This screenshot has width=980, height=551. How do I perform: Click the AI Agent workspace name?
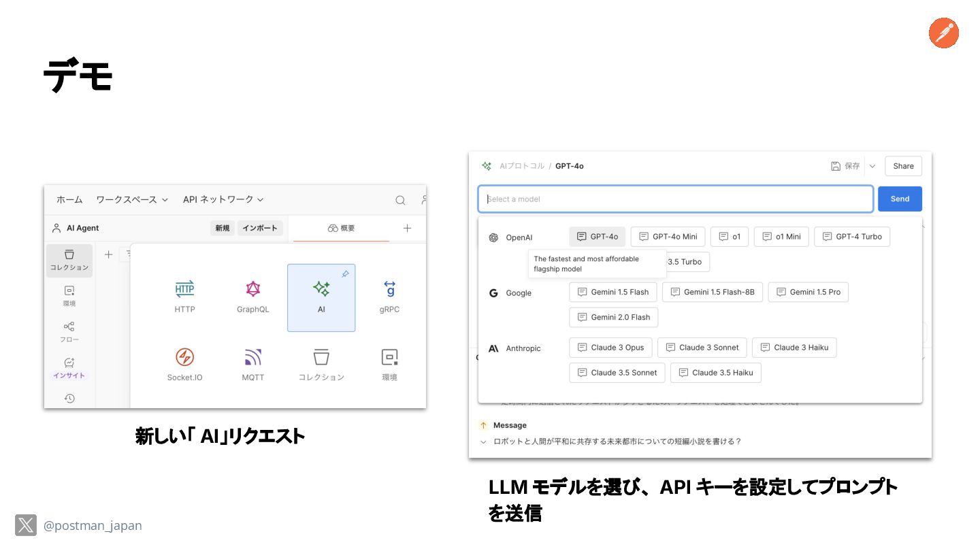click(x=82, y=229)
